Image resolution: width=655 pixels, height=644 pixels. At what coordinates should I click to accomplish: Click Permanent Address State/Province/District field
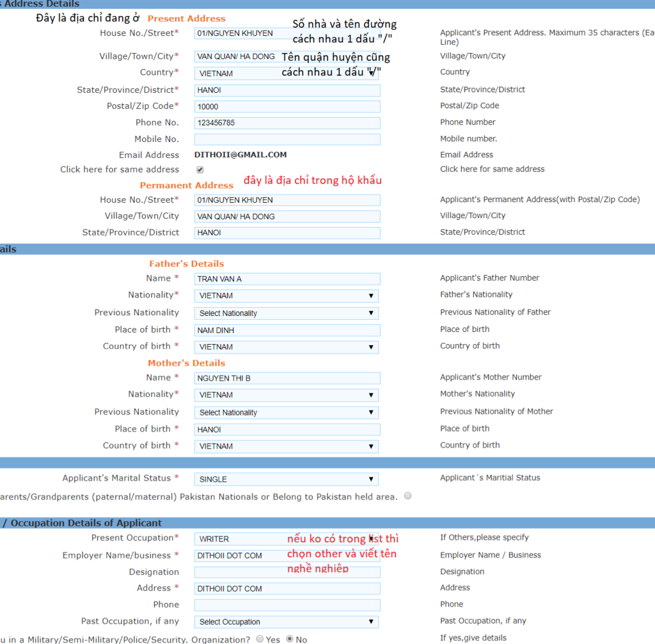(287, 233)
